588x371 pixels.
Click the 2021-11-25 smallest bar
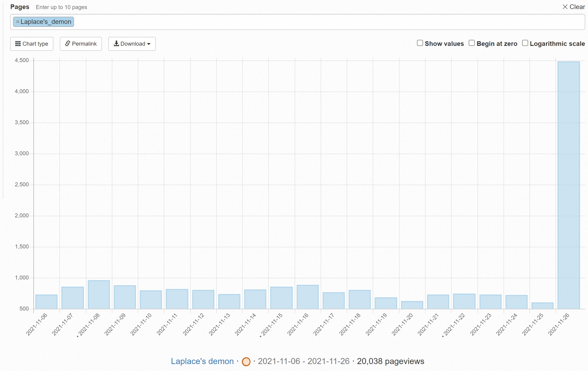tap(542, 306)
